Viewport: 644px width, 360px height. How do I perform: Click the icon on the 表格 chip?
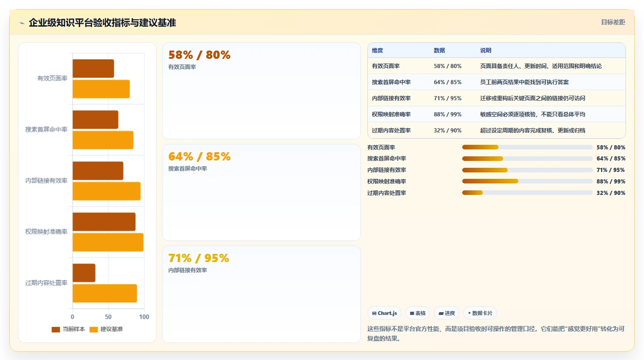pos(412,314)
